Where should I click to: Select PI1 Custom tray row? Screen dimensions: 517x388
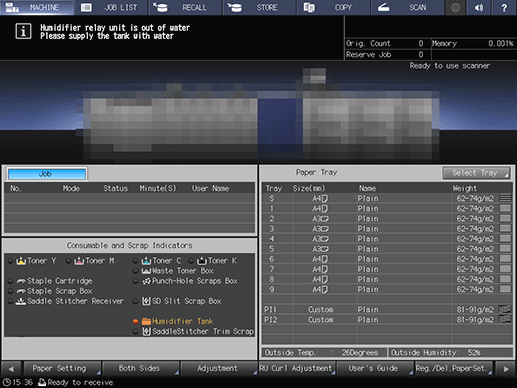[387, 310]
